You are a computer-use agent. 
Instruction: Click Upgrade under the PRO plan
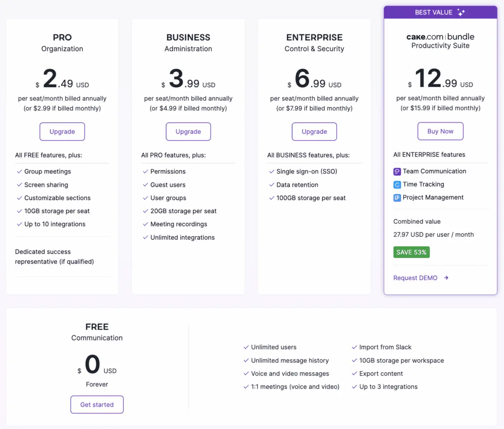62,131
